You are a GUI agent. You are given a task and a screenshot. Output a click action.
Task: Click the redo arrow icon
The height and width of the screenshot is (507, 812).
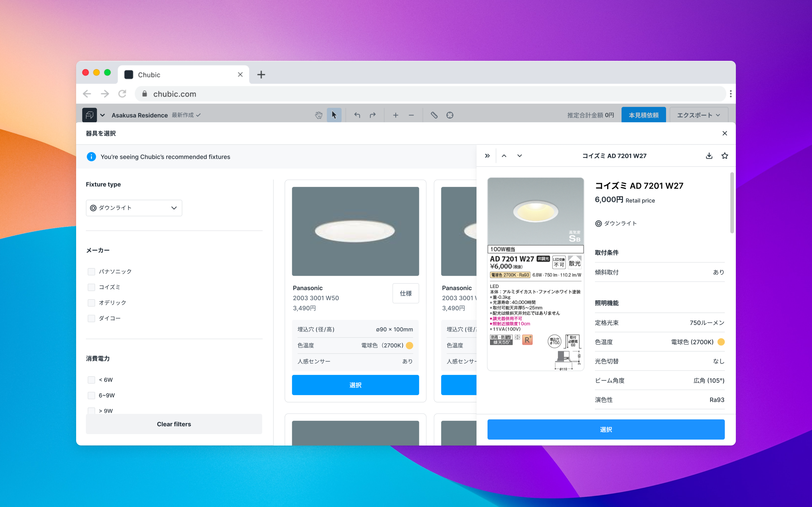tap(372, 115)
